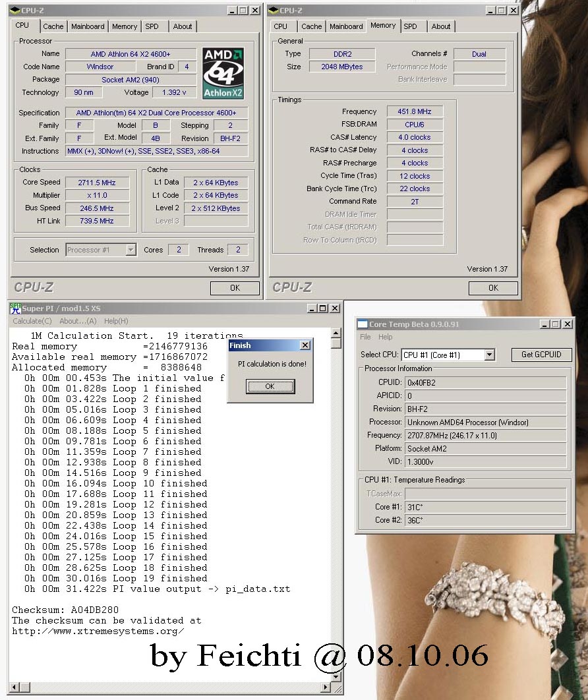The width and height of the screenshot is (588, 700).
Task: Click the HT Link value 739.5 MHz
Action: point(97,221)
